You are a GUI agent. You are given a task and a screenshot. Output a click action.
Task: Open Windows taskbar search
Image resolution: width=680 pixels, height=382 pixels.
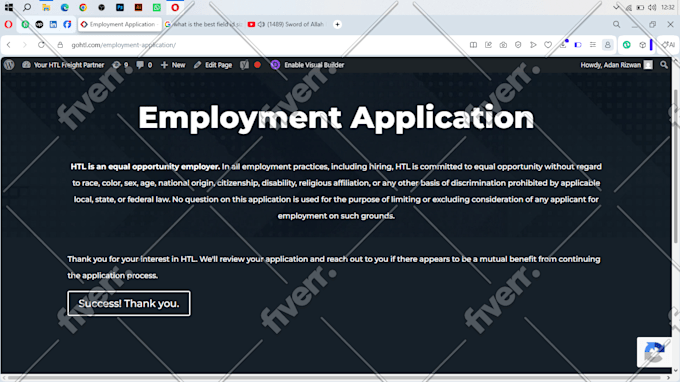click(x=27, y=7)
